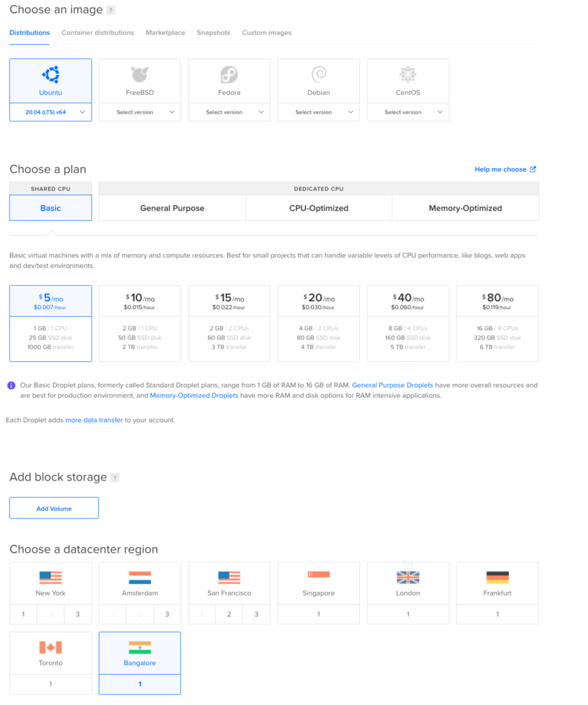Open the Ubuntu 20.04 (LTS) x64 version dropdown
The width and height of the screenshot is (588, 705).
(50, 112)
